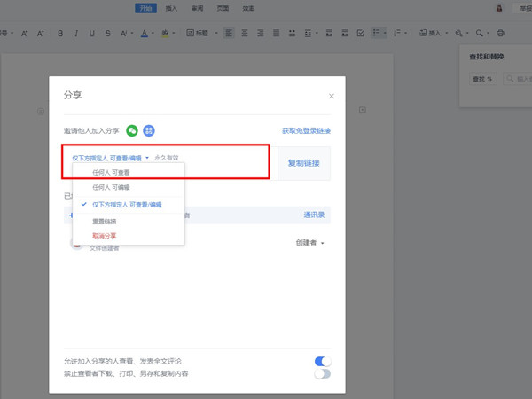Choose 取消分享 to stop sharing

104,236
